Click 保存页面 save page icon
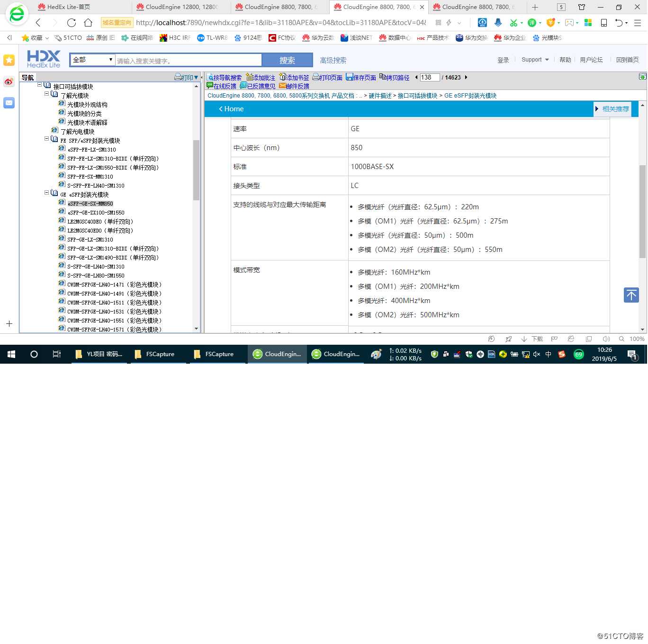 coord(350,77)
